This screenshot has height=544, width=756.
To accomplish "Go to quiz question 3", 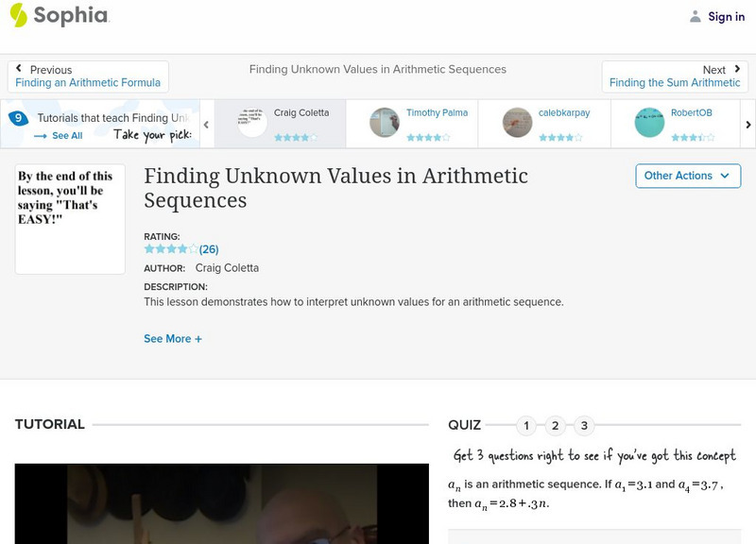I will [x=584, y=425].
